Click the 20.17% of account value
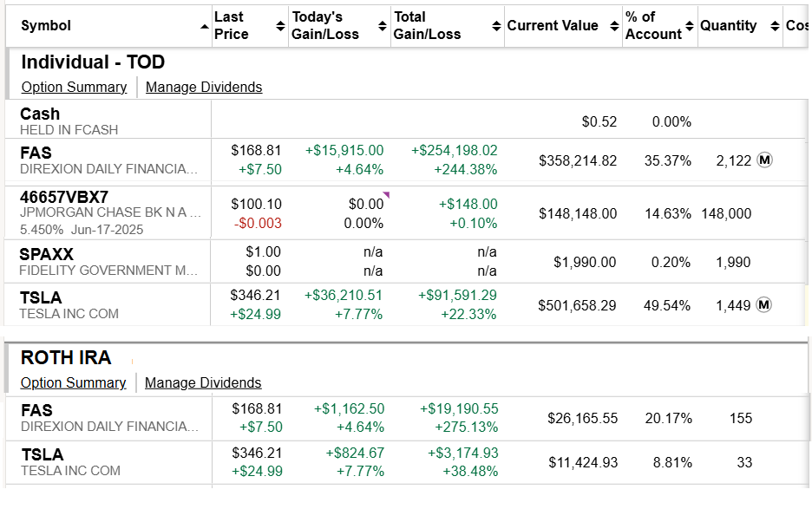 tap(669, 418)
